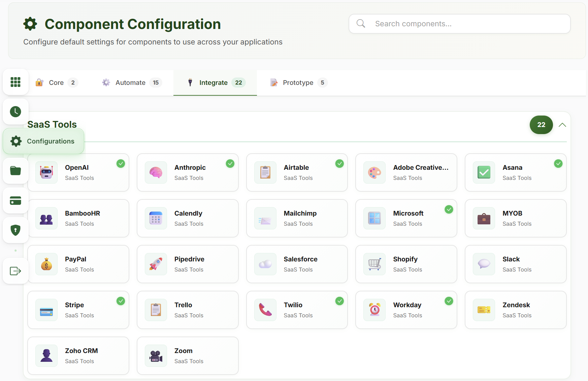
Task: Click the Pipedrive rocket icon
Action: (156, 264)
